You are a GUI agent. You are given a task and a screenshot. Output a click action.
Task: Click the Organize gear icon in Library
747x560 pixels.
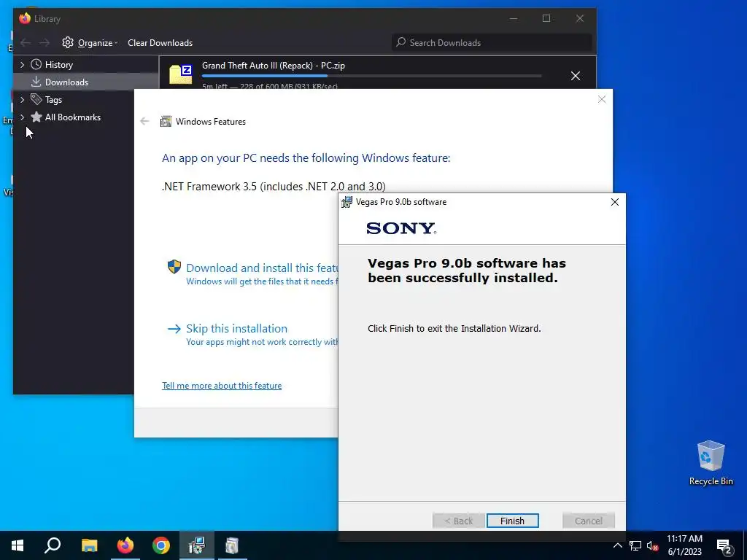coord(68,42)
